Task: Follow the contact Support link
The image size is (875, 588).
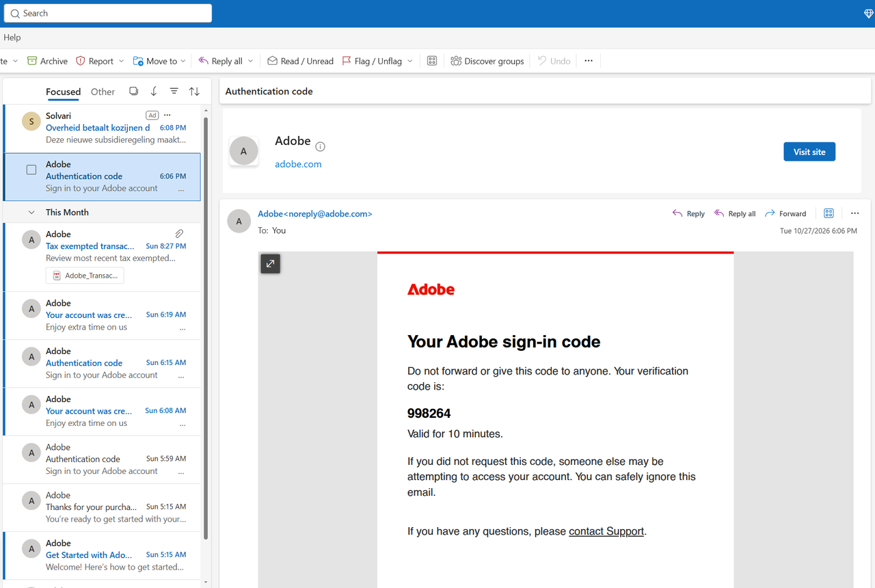Action: 606,531
